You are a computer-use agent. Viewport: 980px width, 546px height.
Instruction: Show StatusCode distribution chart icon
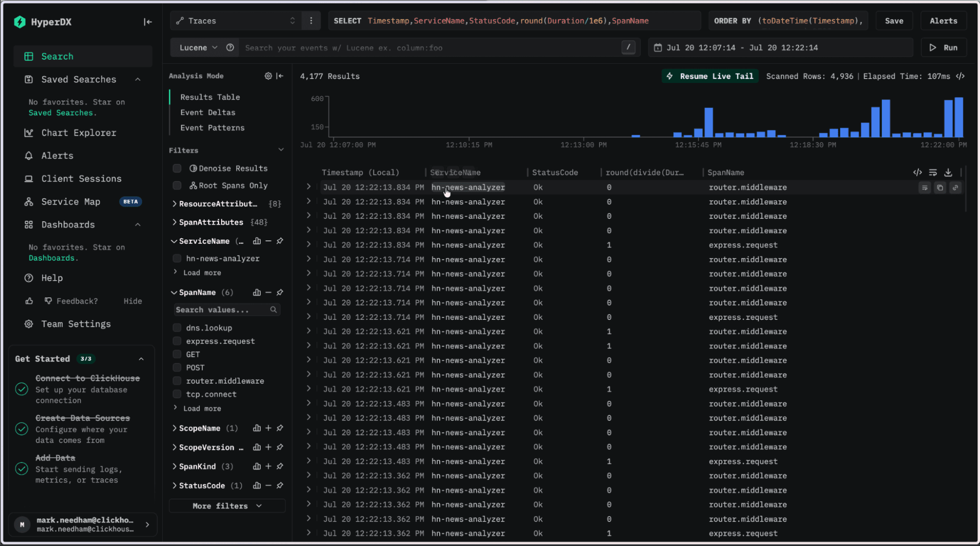tap(256, 486)
